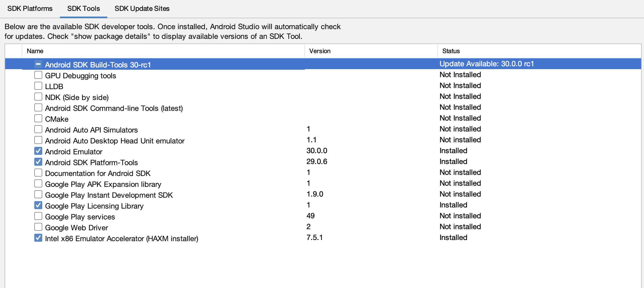
Task: Click Head Unit emulator version 1.1
Action: pyautogui.click(x=311, y=140)
